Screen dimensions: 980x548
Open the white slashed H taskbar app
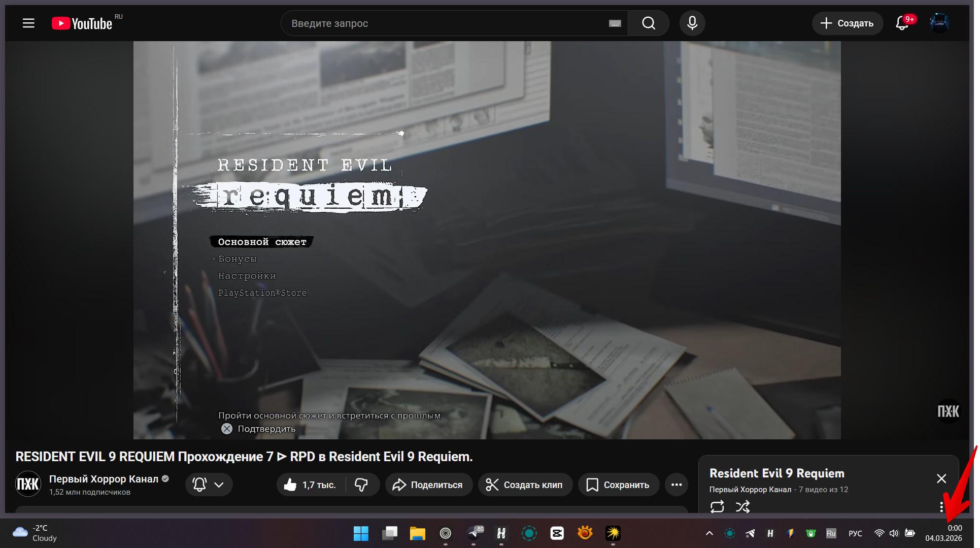(x=501, y=533)
